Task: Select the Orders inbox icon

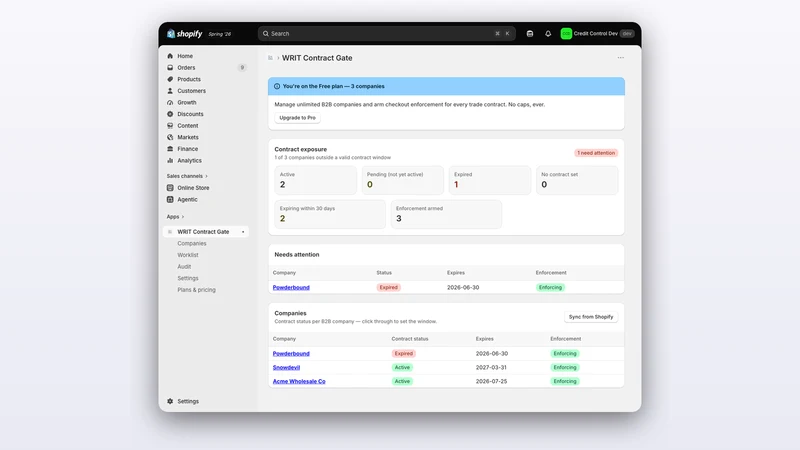Action: pos(170,67)
